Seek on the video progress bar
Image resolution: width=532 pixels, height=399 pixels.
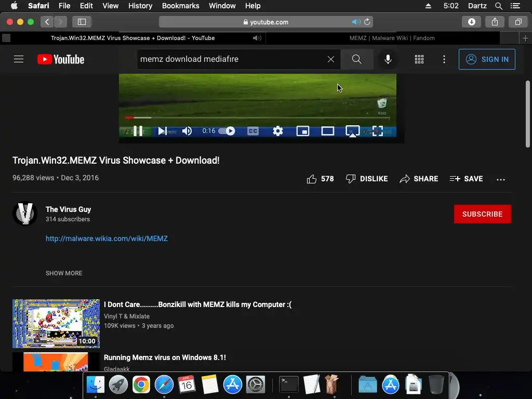click(x=258, y=118)
